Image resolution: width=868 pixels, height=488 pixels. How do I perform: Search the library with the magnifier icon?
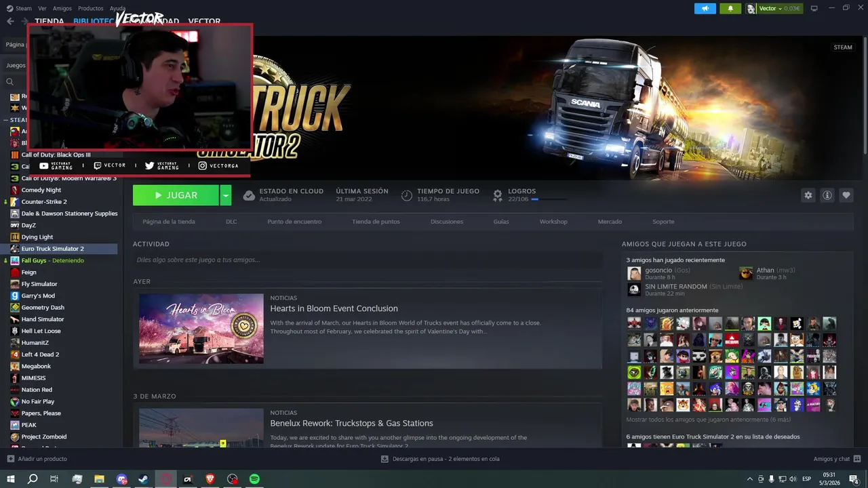(9, 82)
